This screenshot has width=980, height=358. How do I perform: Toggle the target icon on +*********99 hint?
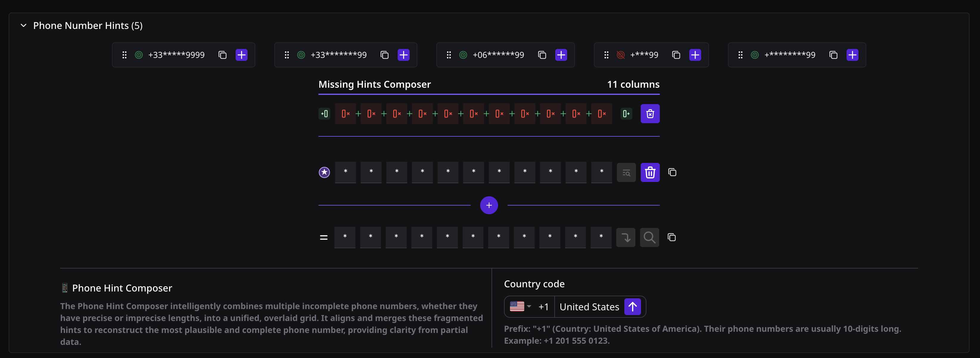coord(755,55)
